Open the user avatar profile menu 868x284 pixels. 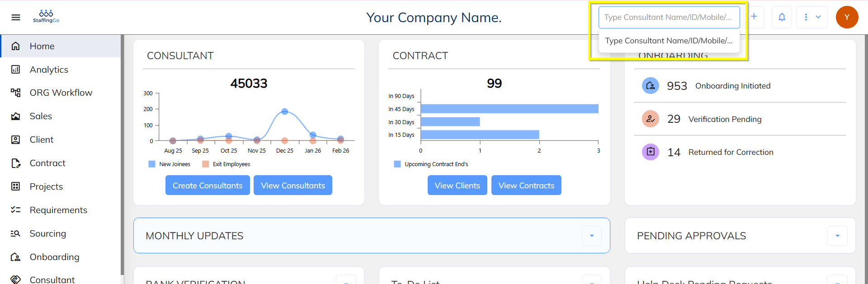[x=847, y=17]
